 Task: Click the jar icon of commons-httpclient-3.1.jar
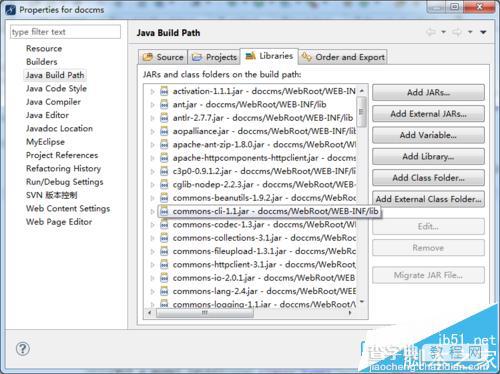[164, 265]
